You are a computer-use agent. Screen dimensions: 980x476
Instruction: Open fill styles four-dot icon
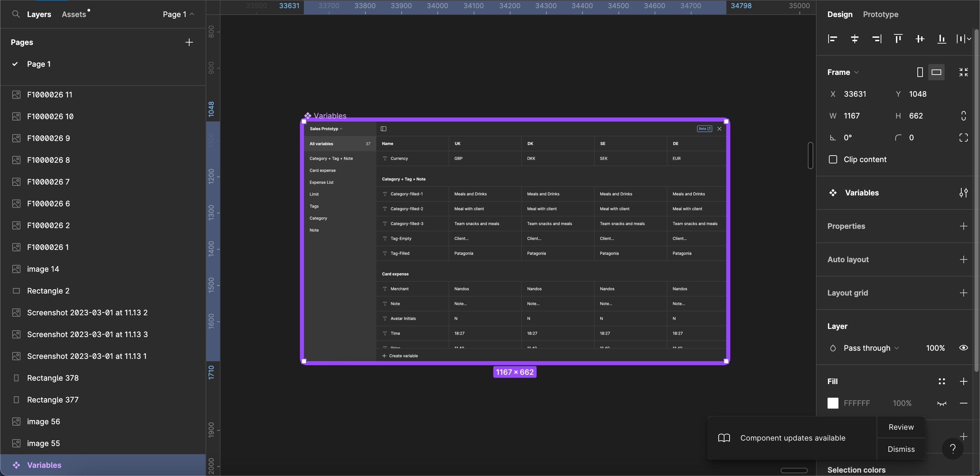click(x=942, y=381)
